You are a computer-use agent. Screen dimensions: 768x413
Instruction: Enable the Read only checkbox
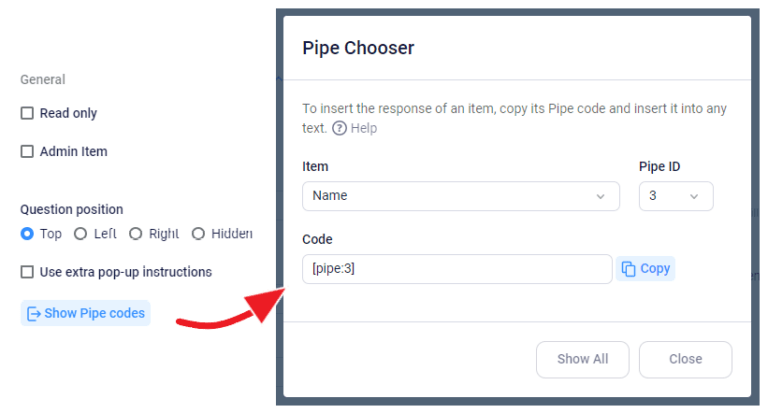(x=28, y=114)
